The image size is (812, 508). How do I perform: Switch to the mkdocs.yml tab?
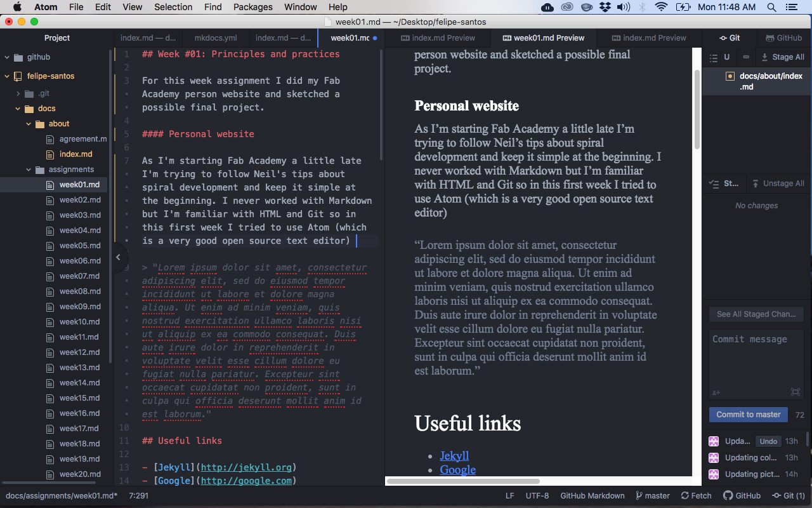point(216,38)
